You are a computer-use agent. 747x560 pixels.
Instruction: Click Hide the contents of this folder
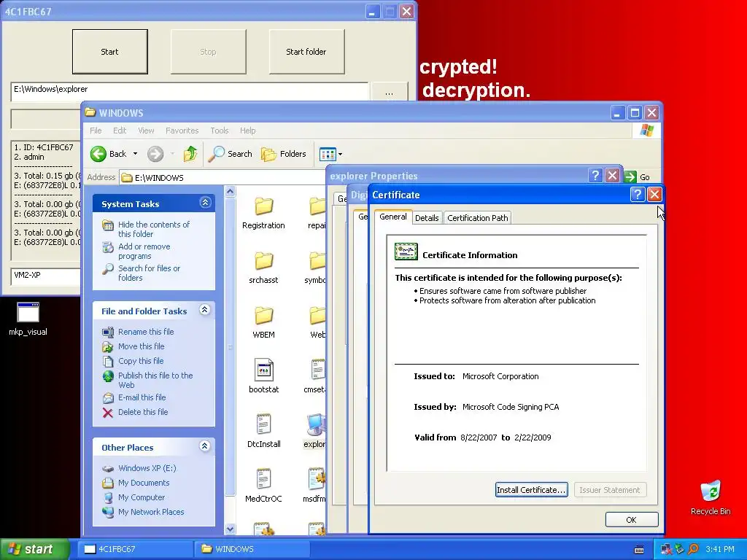click(153, 229)
